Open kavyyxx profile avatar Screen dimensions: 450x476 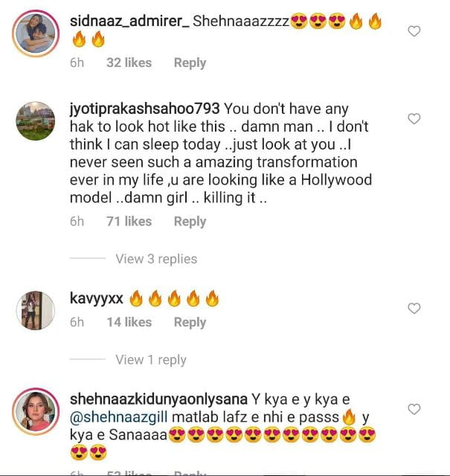tap(36, 310)
